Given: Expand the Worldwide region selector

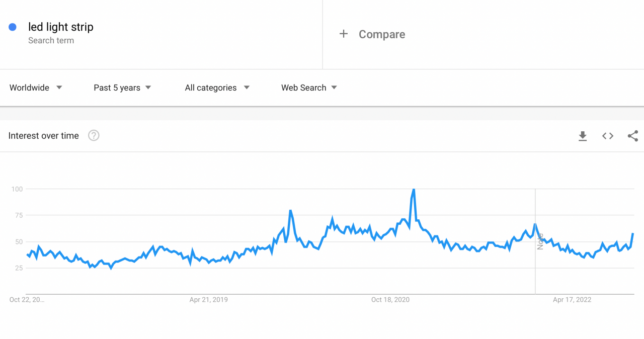Looking at the screenshot, I should coord(35,88).
